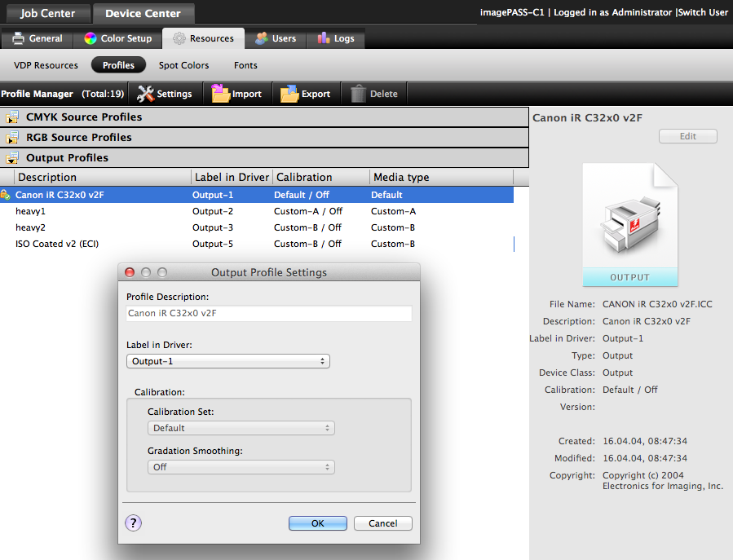Click the Export folder icon
The width and height of the screenshot is (733, 560).
(x=289, y=93)
